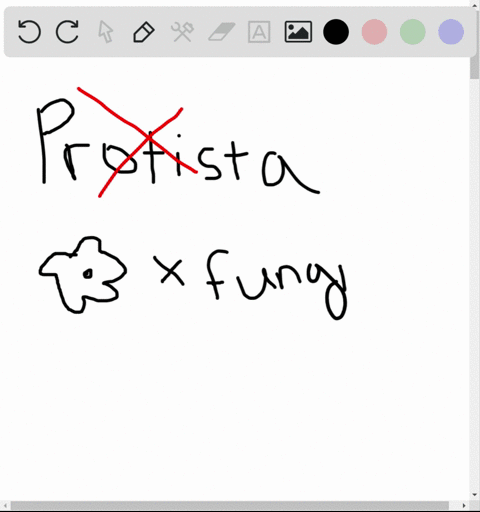Click the Undo arrow icon
480x512 pixels.
29,32
